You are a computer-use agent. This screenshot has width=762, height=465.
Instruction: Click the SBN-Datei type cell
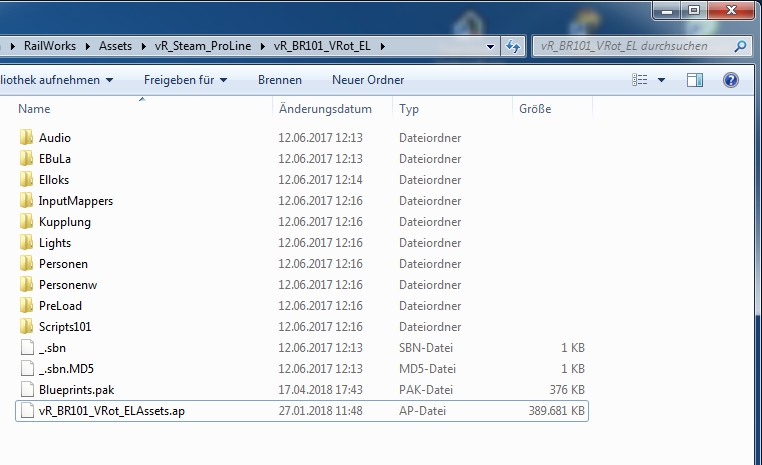click(x=426, y=347)
